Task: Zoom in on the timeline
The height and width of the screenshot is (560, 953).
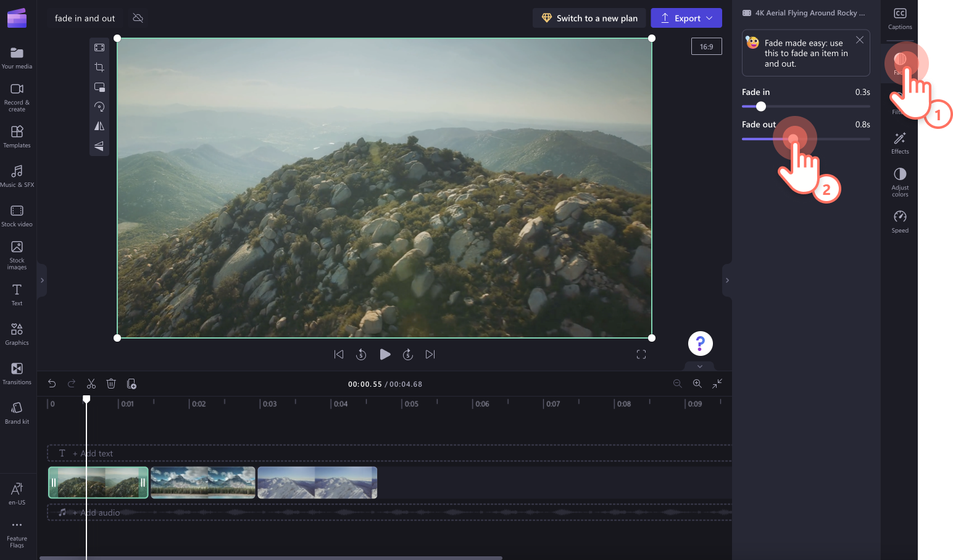Action: (697, 383)
